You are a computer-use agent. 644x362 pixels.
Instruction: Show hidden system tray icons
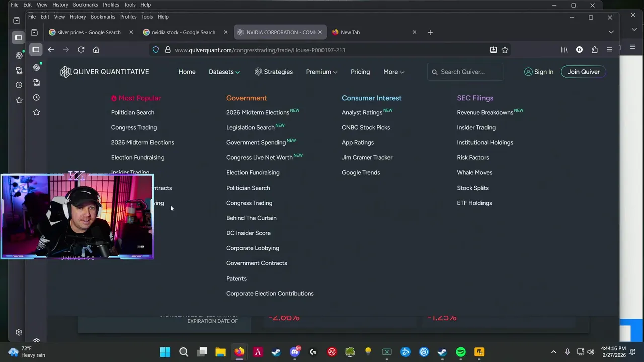(x=554, y=352)
